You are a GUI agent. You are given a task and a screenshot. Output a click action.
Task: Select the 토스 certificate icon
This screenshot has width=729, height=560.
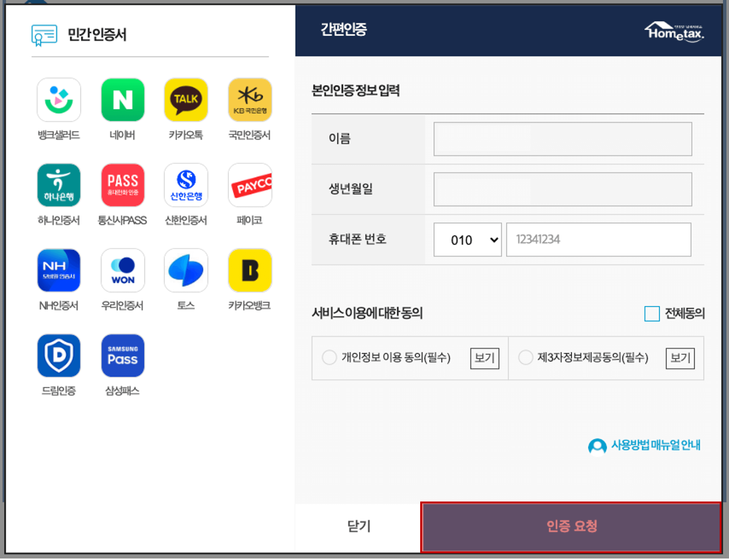click(x=186, y=270)
